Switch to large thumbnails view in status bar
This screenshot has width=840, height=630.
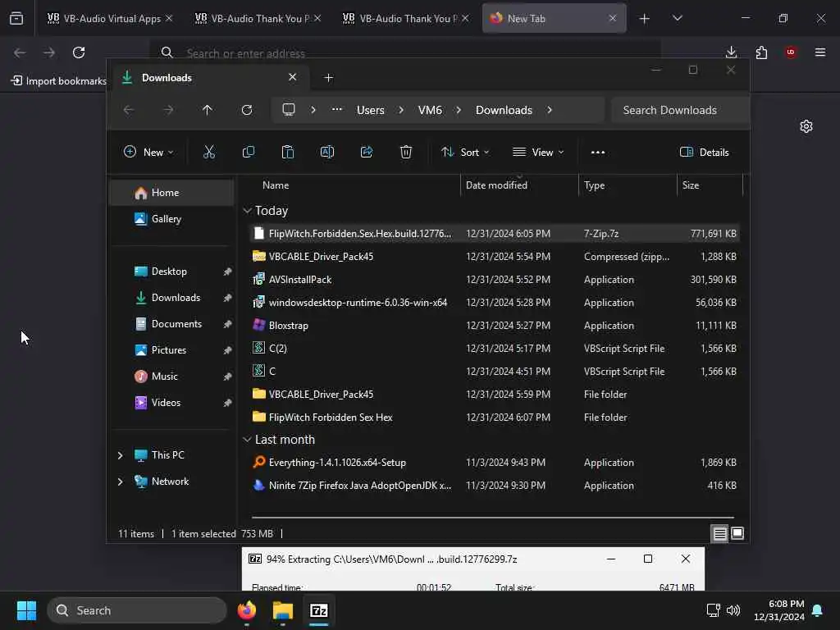tap(737, 533)
